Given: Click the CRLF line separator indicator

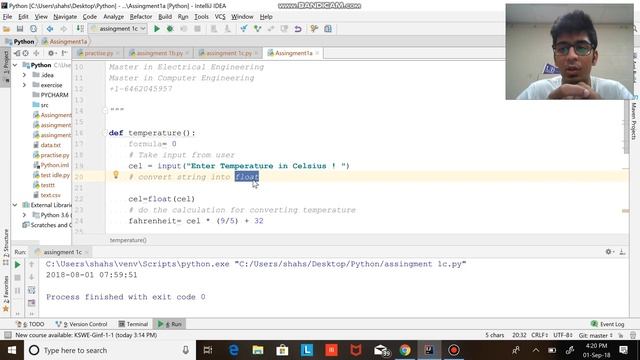Looking at the screenshot, I should tap(540, 335).
